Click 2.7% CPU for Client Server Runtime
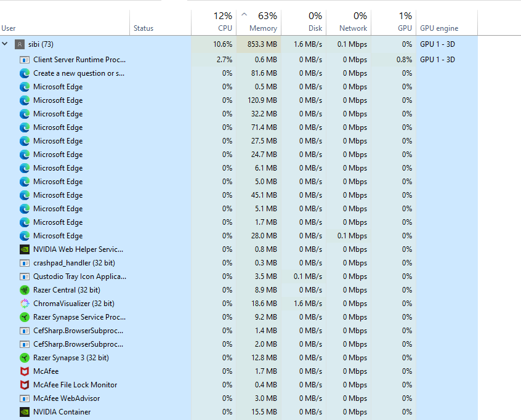 click(x=224, y=60)
